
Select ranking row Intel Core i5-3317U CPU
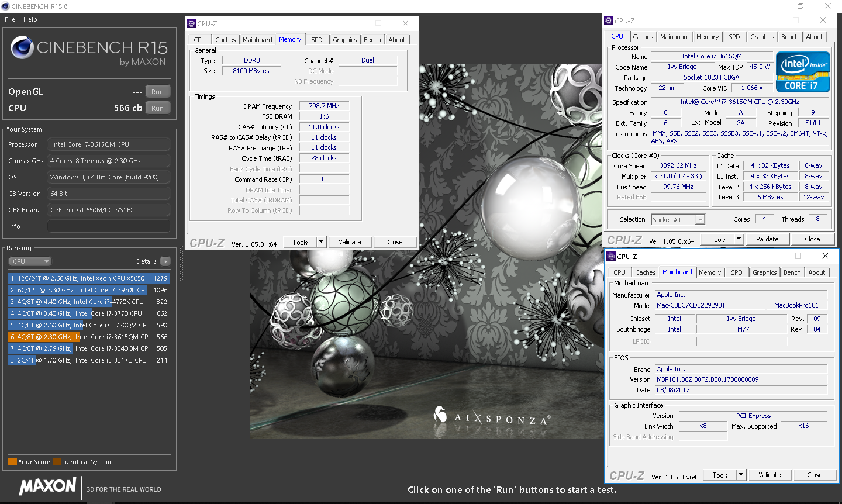pyautogui.click(x=89, y=360)
